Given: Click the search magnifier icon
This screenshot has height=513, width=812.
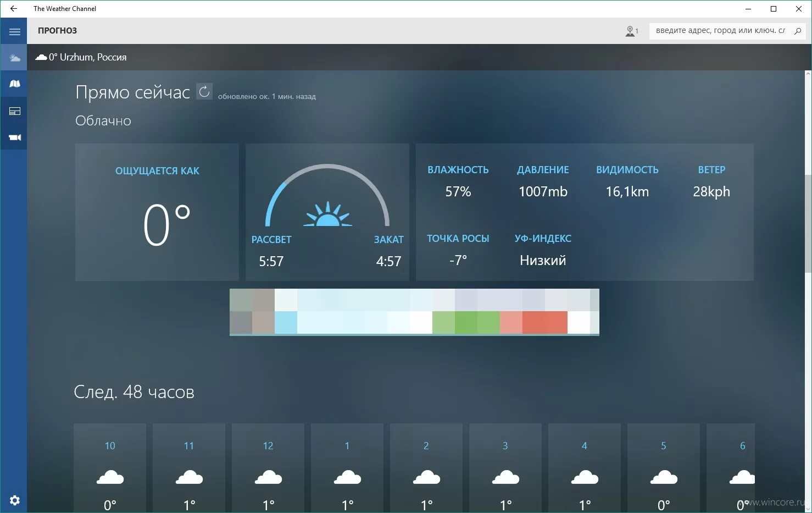Looking at the screenshot, I should coord(798,31).
